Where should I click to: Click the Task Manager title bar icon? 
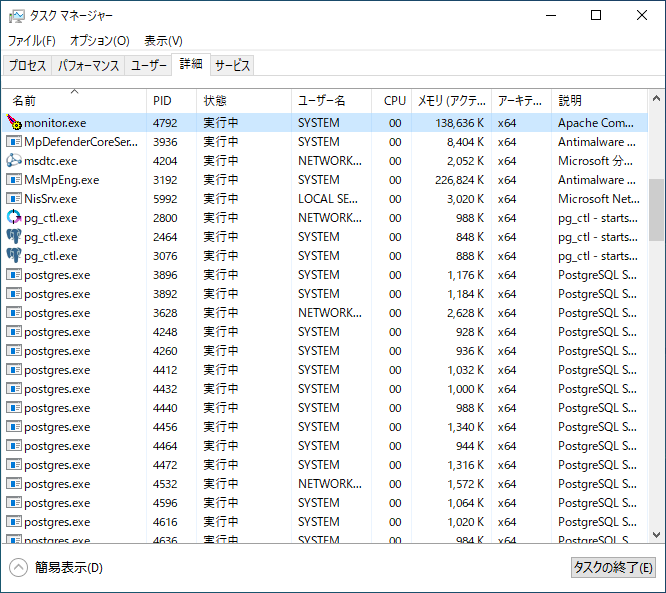(17, 16)
